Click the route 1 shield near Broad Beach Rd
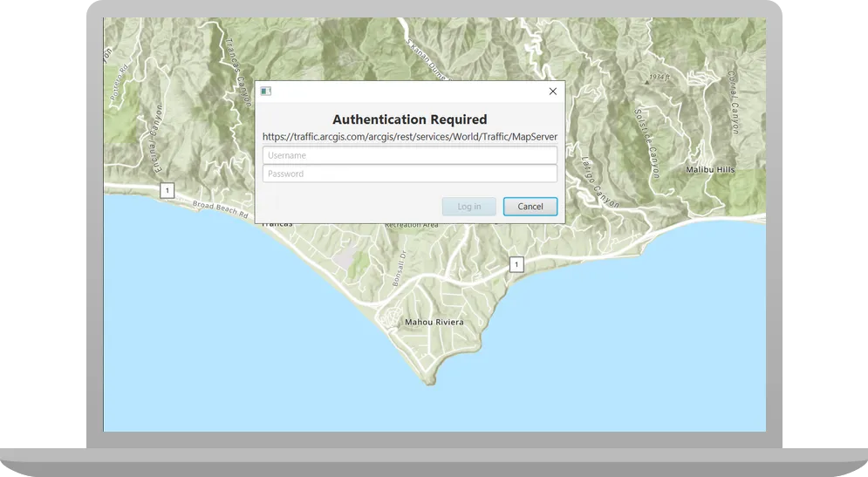Screen dimensions: 868x477 167,190
